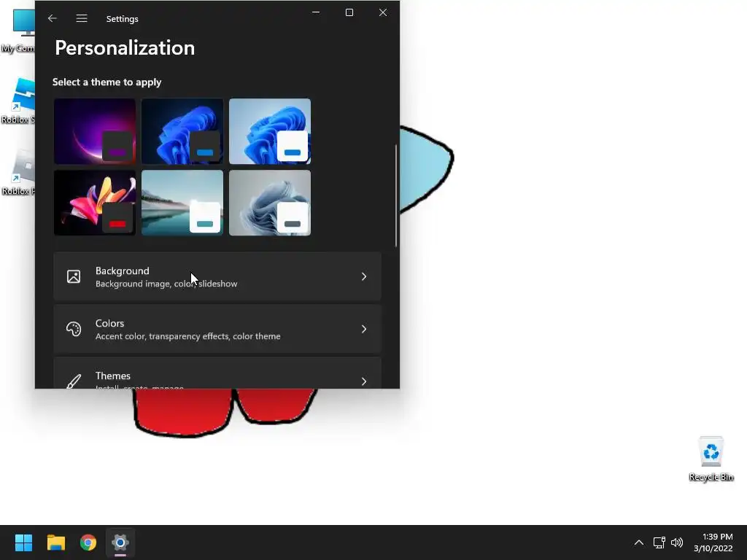747x560 pixels.
Task: Click the Settings window vertical scrollbar
Action: (x=395, y=195)
